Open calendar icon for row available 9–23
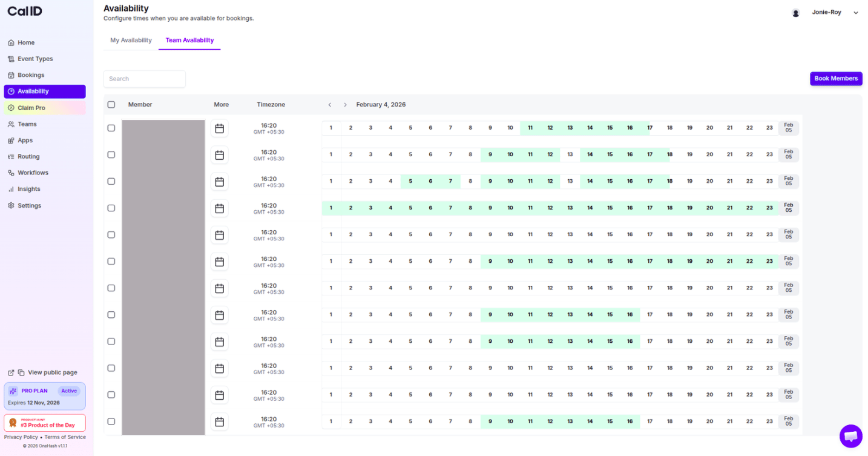Image resolution: width=868 pixels, height=456 pixels. click(219, 262)
